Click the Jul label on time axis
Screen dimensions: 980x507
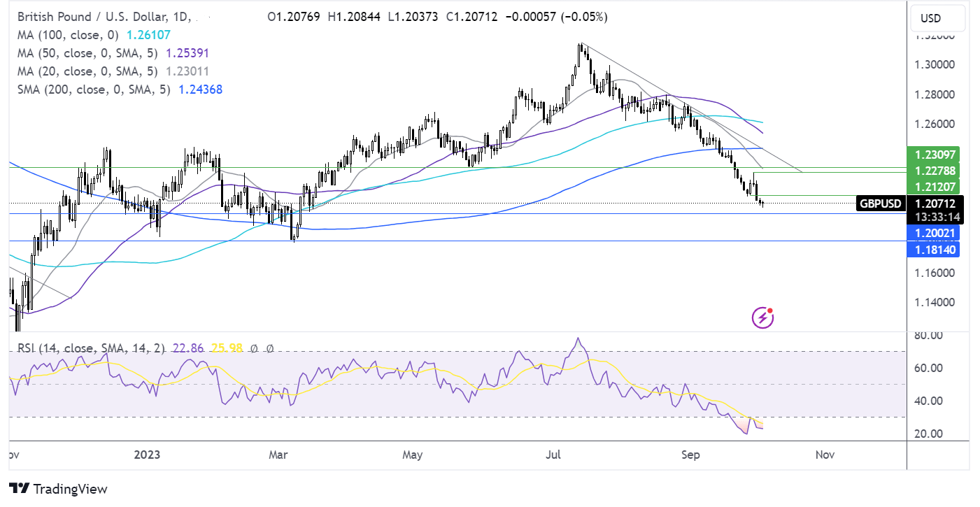(554, 455)
